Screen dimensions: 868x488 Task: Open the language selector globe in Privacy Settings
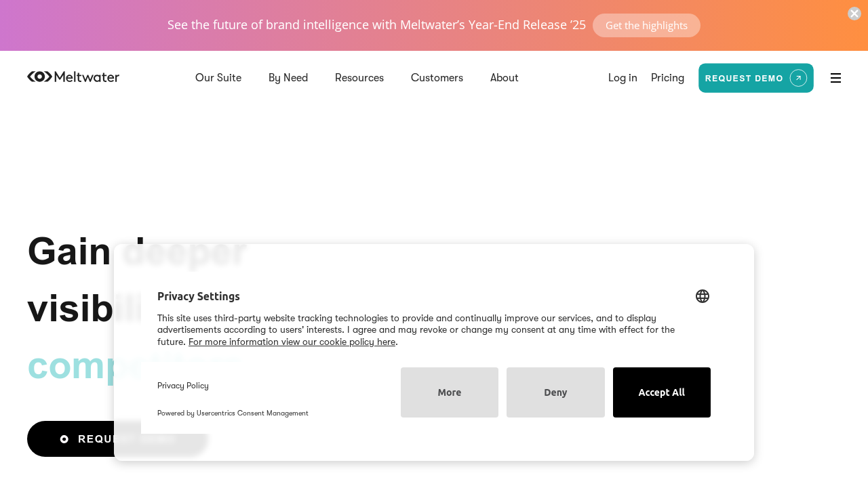click(x=703, y=296)
